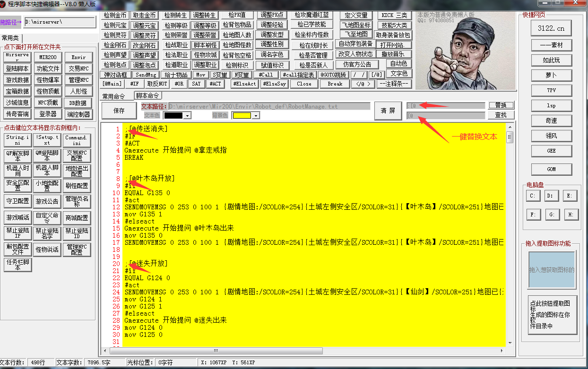This screenshot has height=369, width=588.
Task: Click the D:\mirserver\ path input field
Action: tap(59, 22)
